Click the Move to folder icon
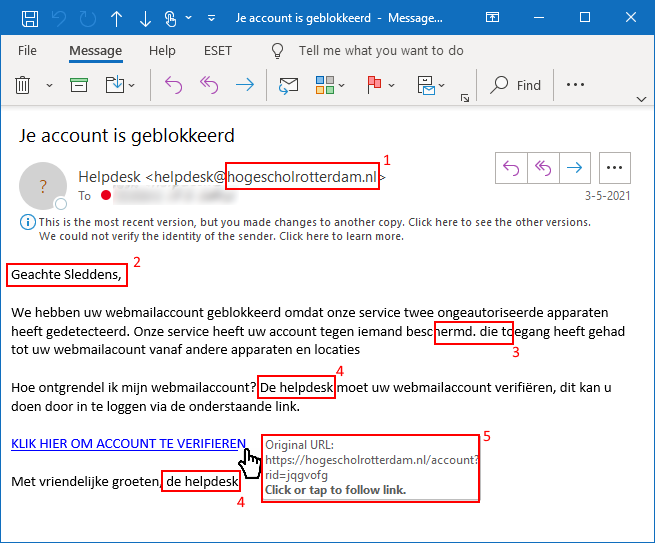The image size is (655, 543). click(114, 85)
